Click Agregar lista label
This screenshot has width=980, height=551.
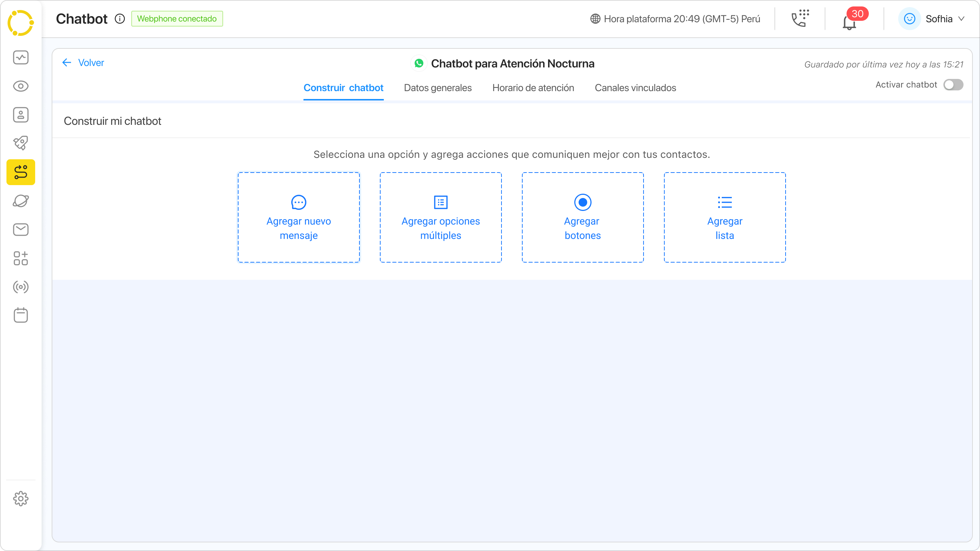[724, 228]
